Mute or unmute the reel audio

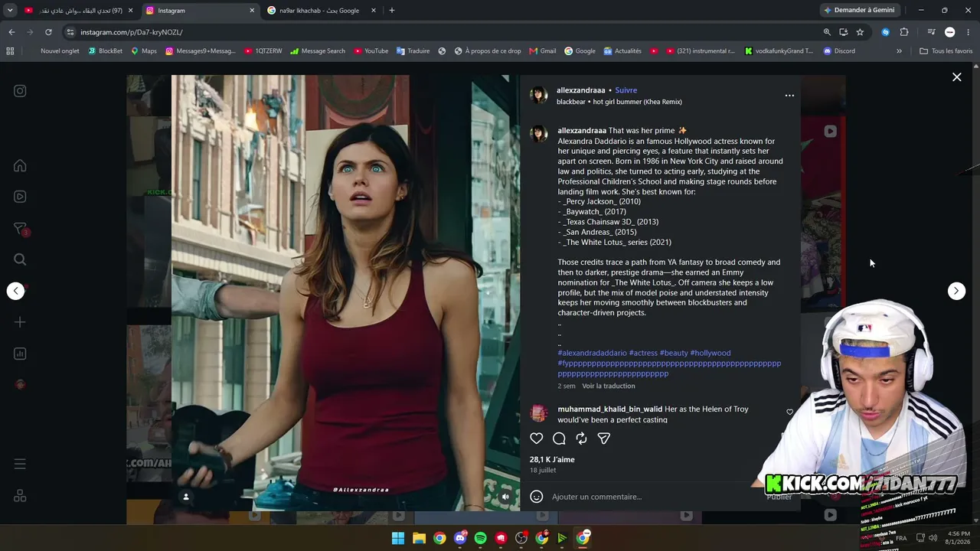(505, 497)
